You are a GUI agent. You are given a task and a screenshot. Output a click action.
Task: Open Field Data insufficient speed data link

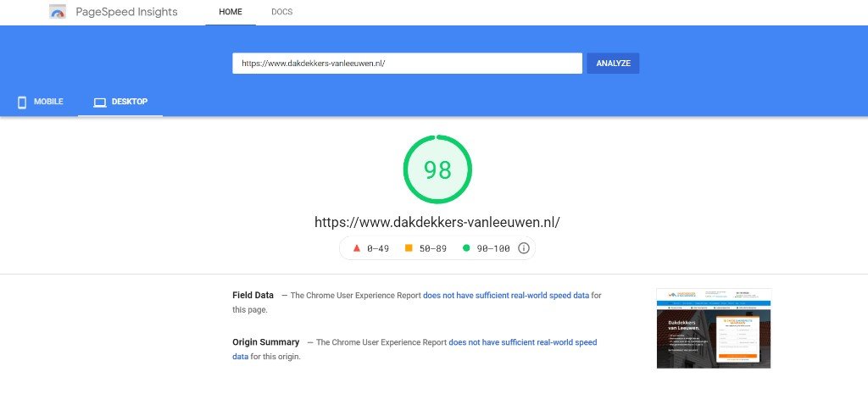coord(506,296)
